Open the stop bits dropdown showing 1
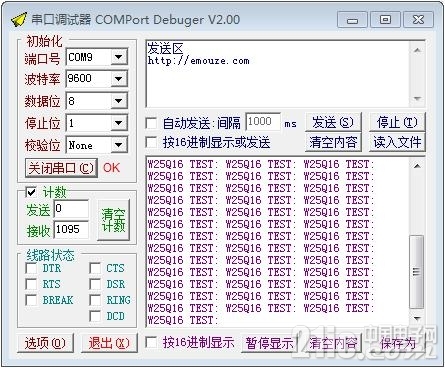 click(x=118, y=123)
